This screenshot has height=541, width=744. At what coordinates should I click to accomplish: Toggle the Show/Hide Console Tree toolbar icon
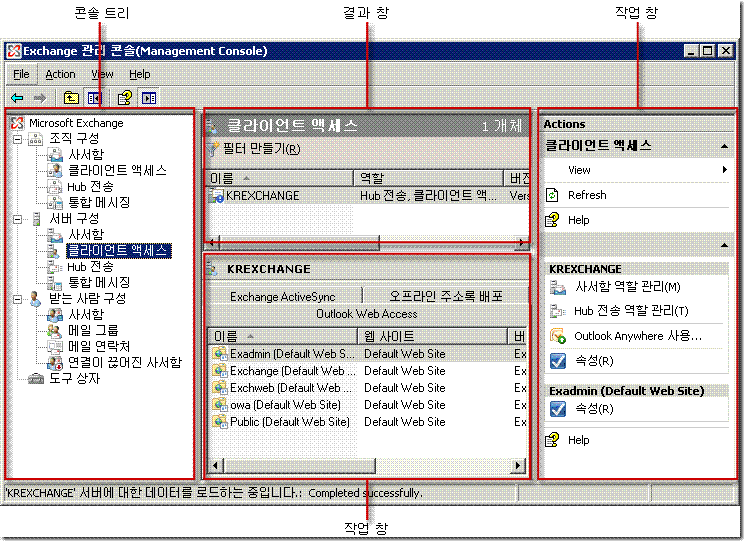click(94, 98)
